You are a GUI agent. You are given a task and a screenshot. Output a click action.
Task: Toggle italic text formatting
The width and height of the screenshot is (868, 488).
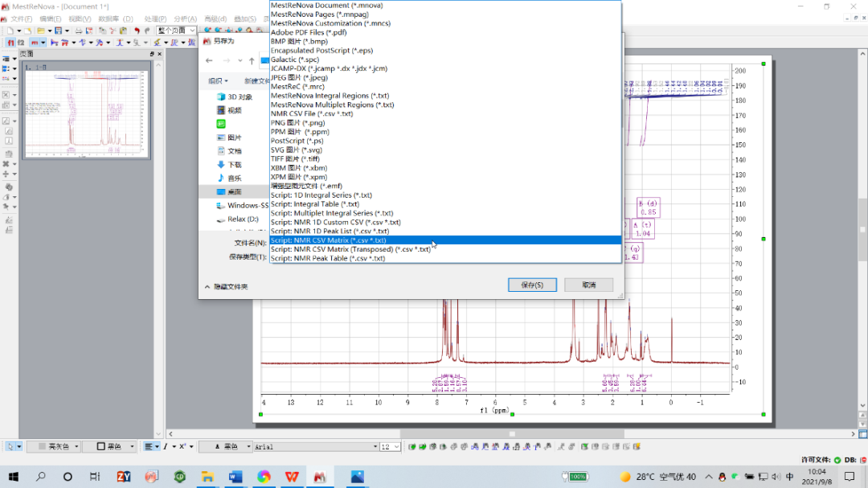165,446
